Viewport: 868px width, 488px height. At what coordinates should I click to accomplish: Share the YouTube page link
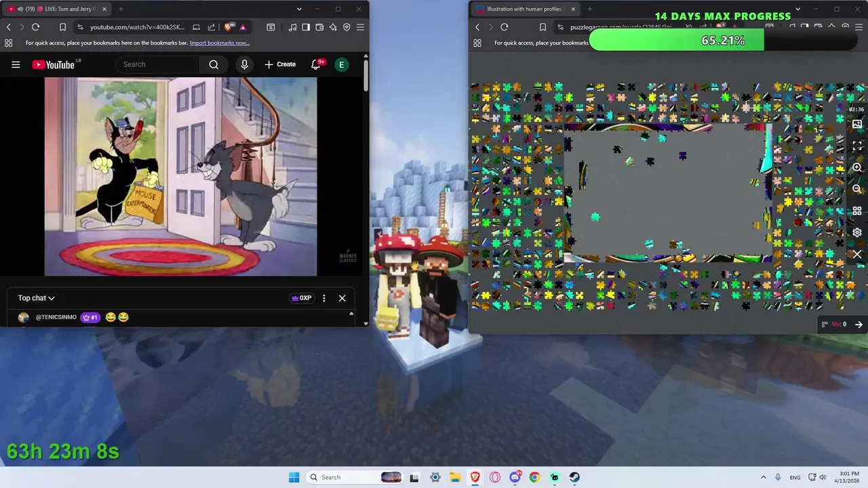[212, 27]
